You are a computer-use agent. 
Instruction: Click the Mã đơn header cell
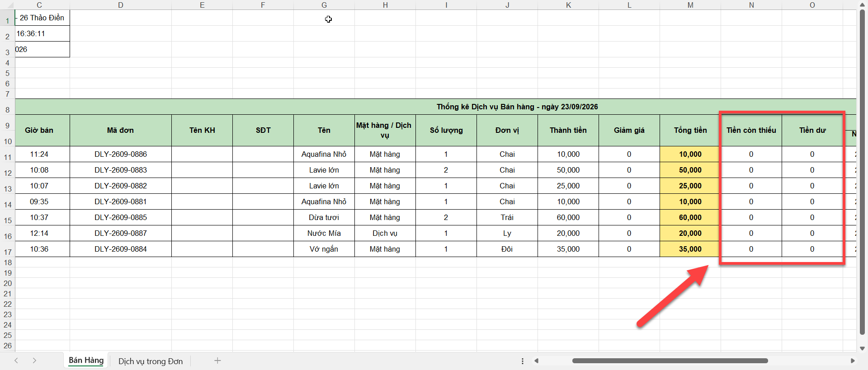pyautogui.click(x=121, y=130)
